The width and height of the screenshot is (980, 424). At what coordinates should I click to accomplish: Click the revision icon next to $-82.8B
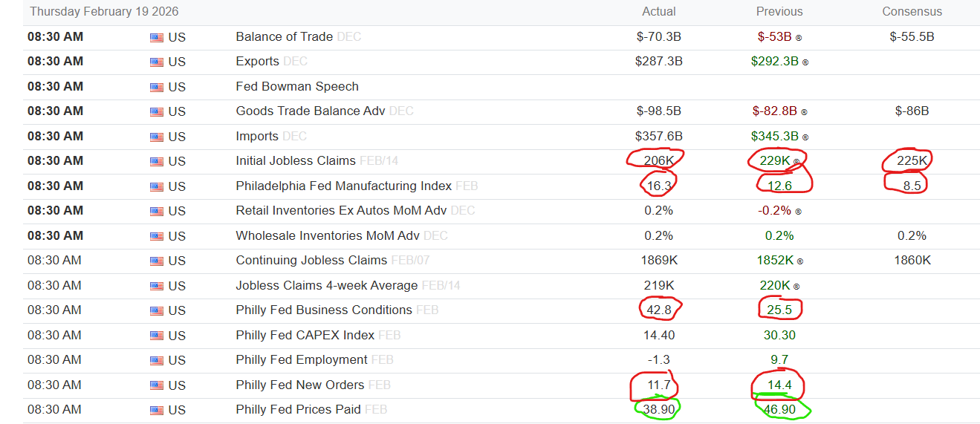[x=803, y=112]
